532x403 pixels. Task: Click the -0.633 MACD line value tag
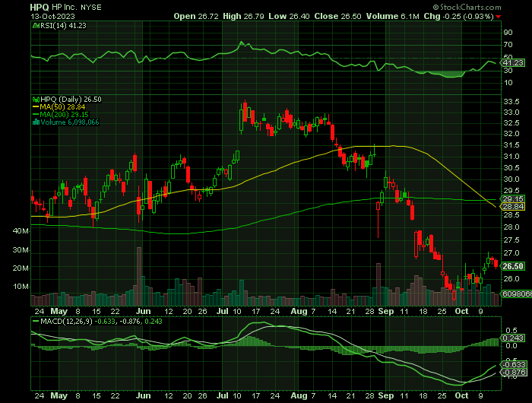tap(515, 365)
